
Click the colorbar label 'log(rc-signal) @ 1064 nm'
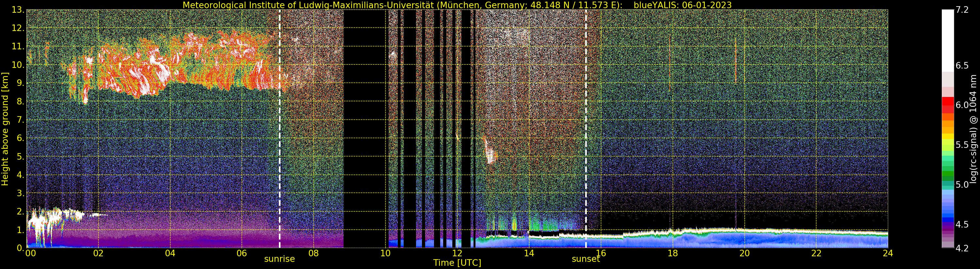click(973, 129)
